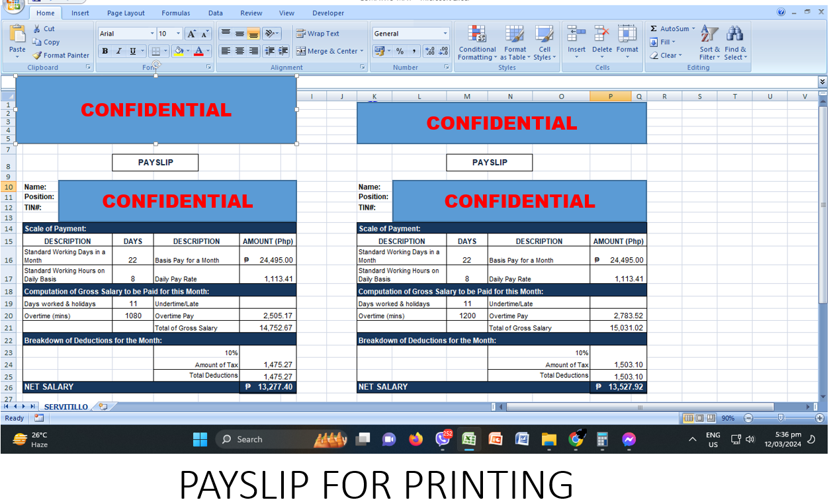
Task: Switch to the Data tab
Action: (216, 13)
